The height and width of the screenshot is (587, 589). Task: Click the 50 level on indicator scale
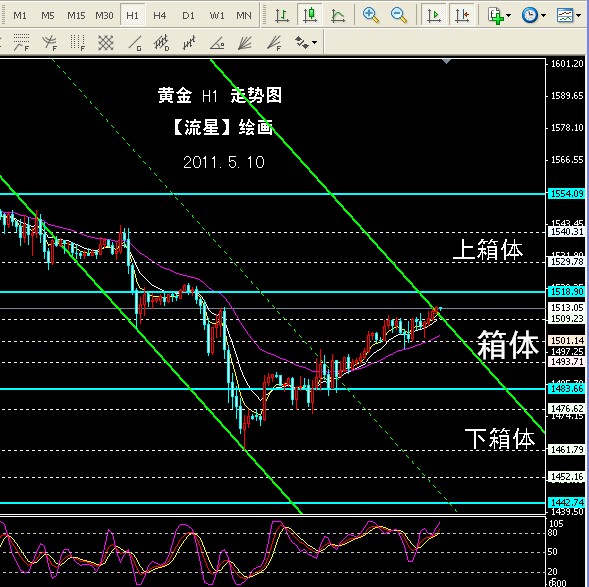pos(553,552)
